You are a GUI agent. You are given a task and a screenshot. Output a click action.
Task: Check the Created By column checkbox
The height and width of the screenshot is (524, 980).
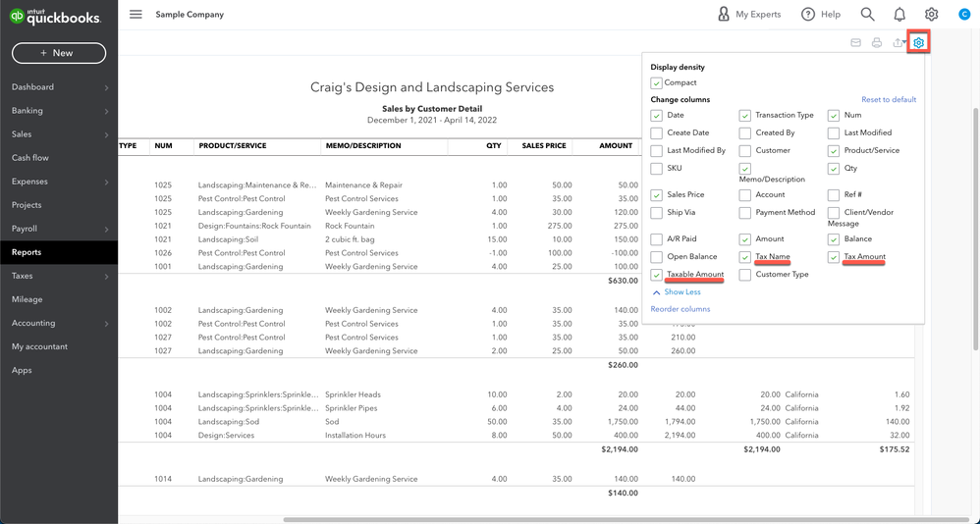[x=745, y=133]
